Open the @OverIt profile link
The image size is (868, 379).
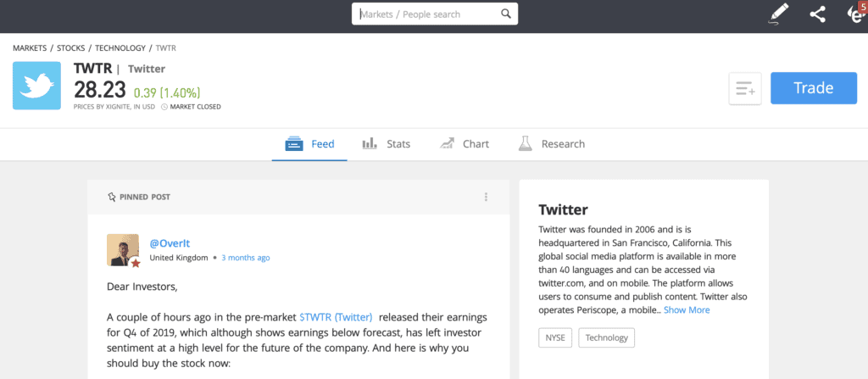click(x=170, y=243)
